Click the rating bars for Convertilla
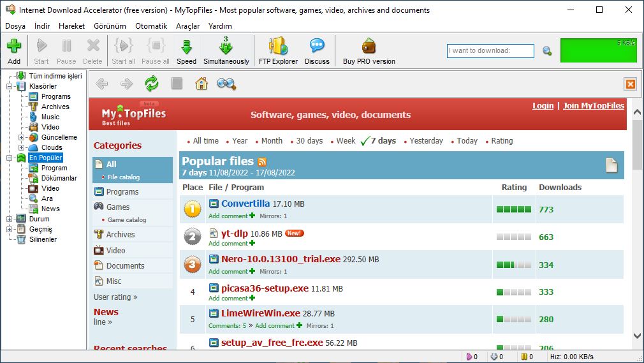Image resolution: width=644 pixels, height=363 pixels. (x=513, y=209)
